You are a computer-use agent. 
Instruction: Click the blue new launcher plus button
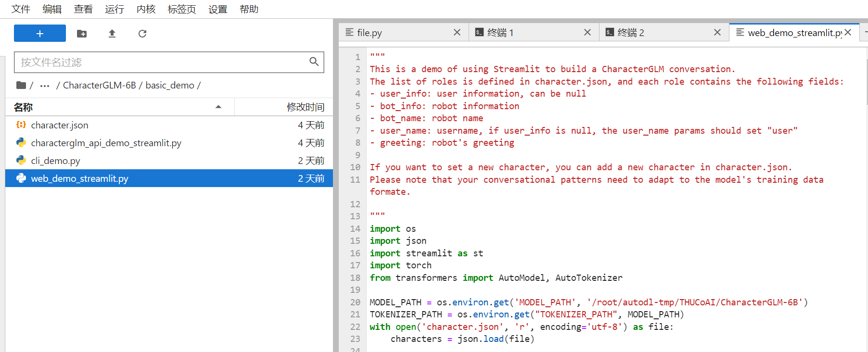pyautogui.click(x=40, y=33)
